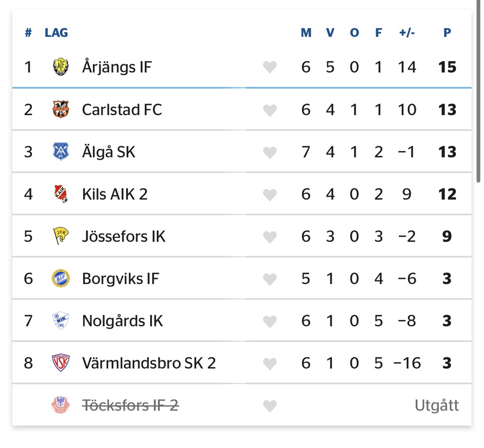This screenshot has height=448, width=484.
Task: Click the Värmlandsbro SK 2 crest
Action: pos(60,363)
